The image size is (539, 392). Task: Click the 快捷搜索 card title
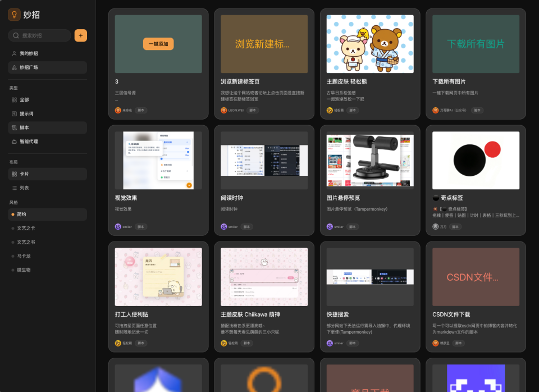(337, 314)
